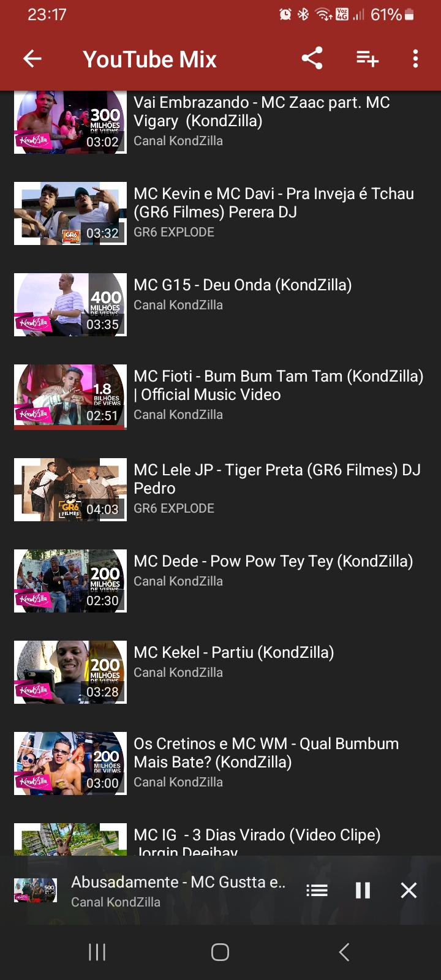The width and height of the screenshot is (441, 980).
Task: Add playlist to library icon
Action: (367, 59)
